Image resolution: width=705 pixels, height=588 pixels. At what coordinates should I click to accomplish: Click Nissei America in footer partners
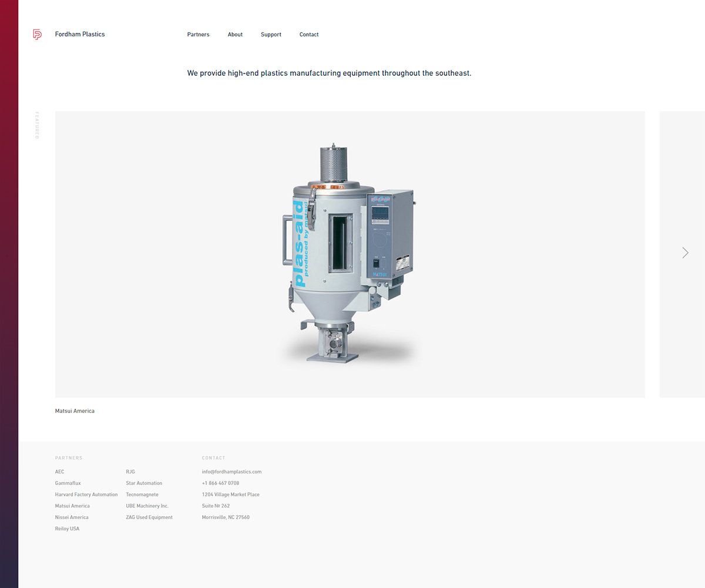point(72,518)
